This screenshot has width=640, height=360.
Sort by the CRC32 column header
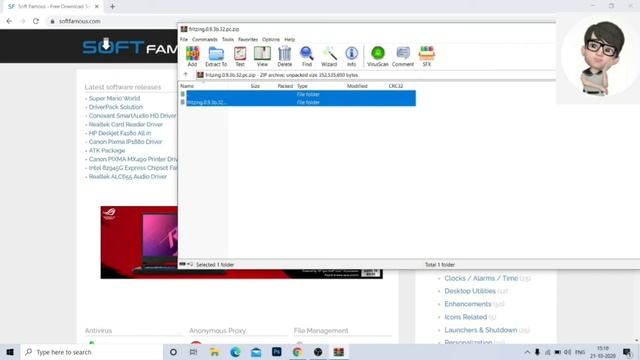(x=396, y=86)
